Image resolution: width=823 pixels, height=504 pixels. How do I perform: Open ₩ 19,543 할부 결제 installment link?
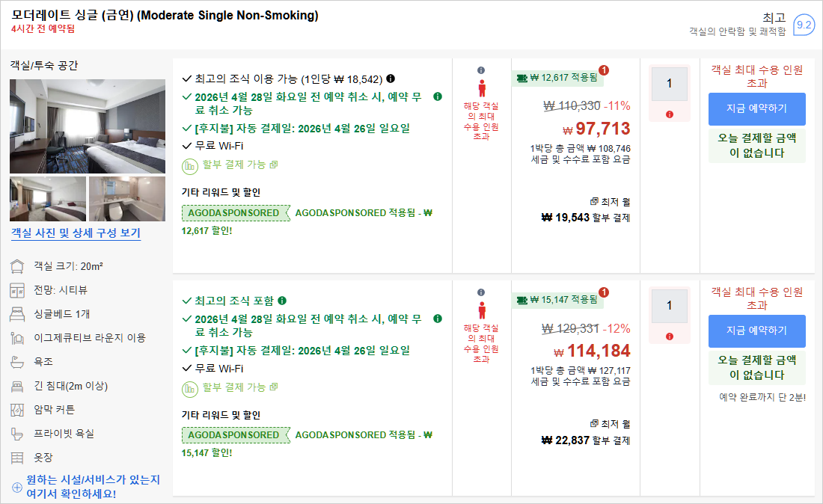click(585, 218)
